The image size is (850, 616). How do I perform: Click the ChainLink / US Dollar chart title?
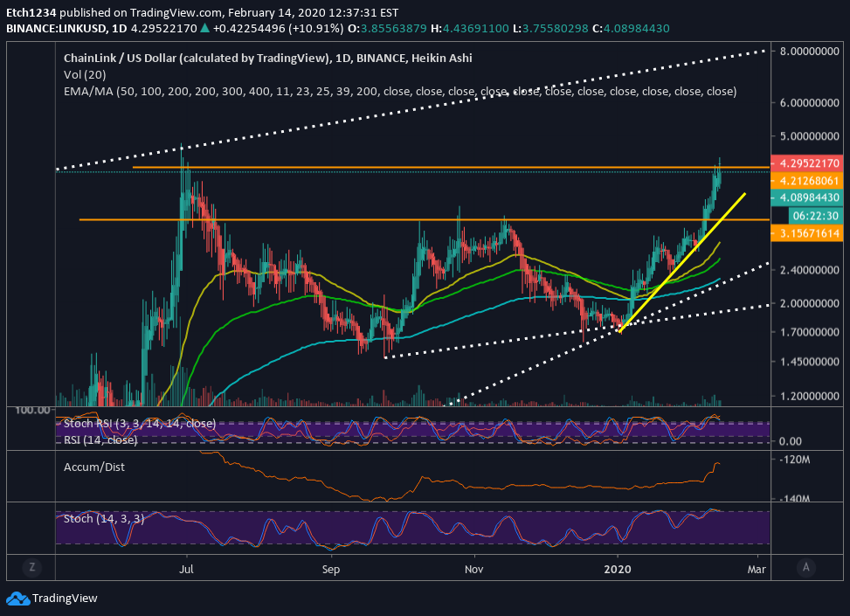point(268,58)
